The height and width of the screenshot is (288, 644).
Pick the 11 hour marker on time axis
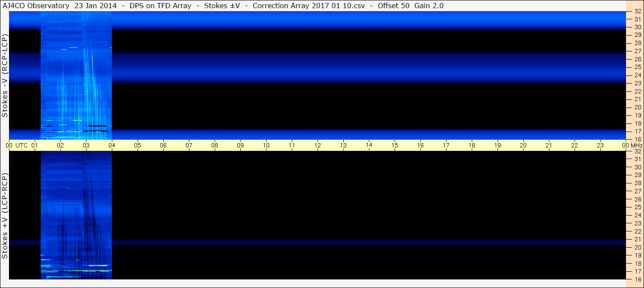pos(292,145)
